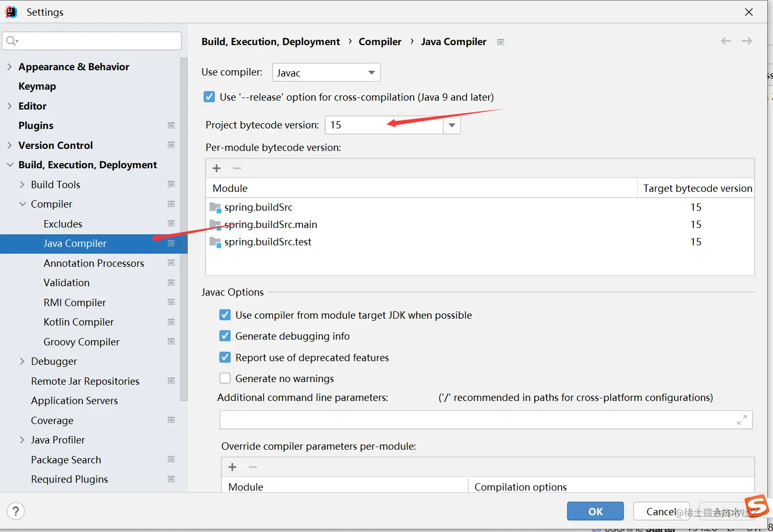Click the Compiler breadcrumb link
The image size is (773, 532).
(380, 41)
